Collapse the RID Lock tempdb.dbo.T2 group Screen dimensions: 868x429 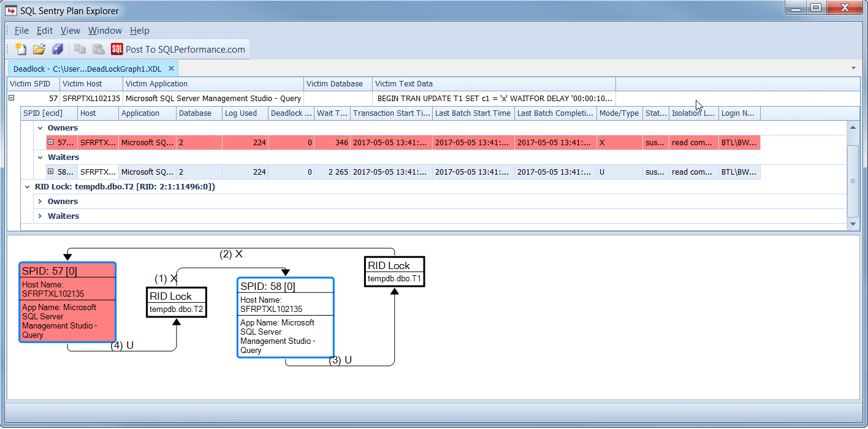click(x=28, y=186)
